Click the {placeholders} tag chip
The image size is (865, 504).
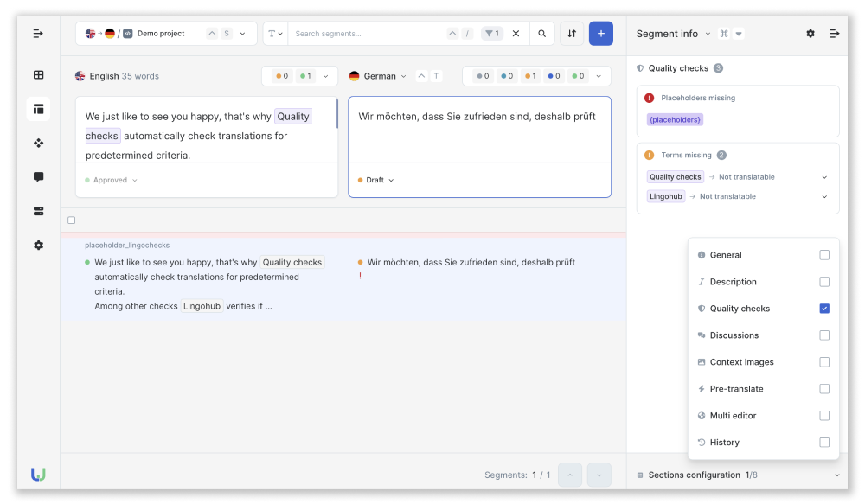[675, 119]
